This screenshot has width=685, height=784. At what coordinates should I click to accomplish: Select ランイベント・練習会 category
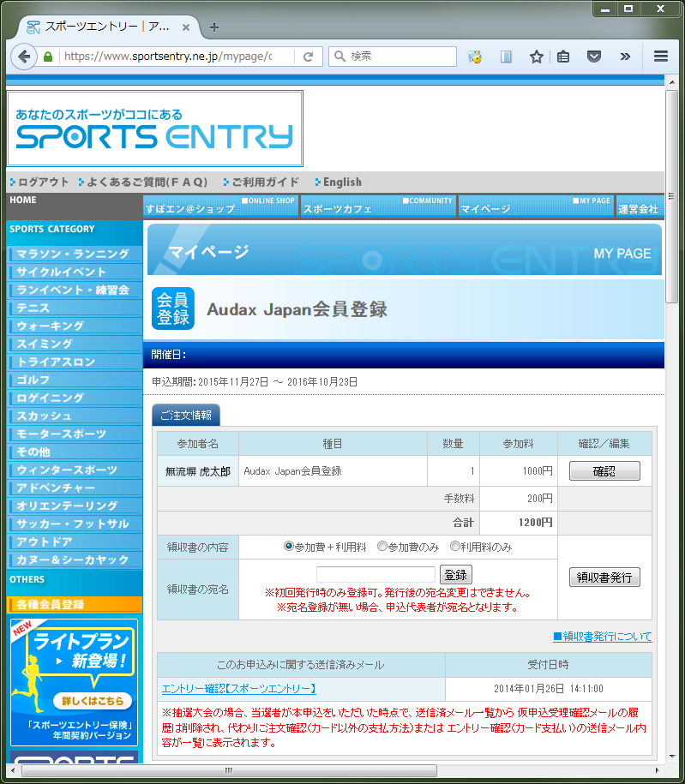pos(75,290)
